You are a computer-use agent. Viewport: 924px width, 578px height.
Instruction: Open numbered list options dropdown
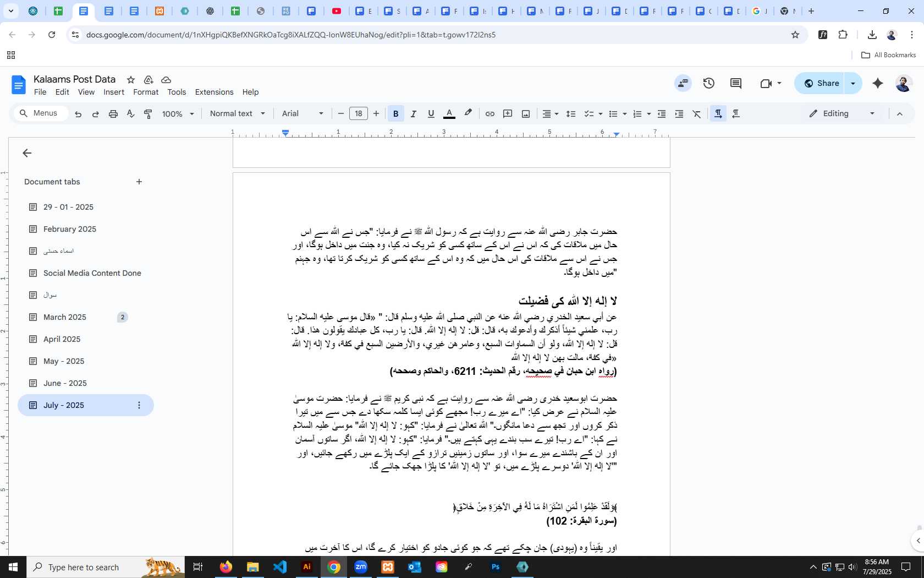(x=649, y=114)
